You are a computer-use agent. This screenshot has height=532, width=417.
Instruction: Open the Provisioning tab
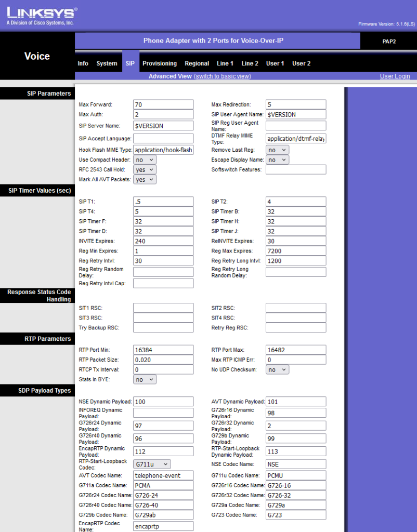pyautogui.click(x=160, y=63)
